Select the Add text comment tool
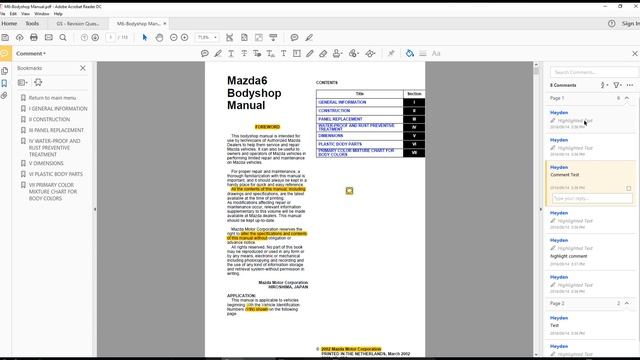The height and width of the screenshot is (360, 640). tap(284, 53)
